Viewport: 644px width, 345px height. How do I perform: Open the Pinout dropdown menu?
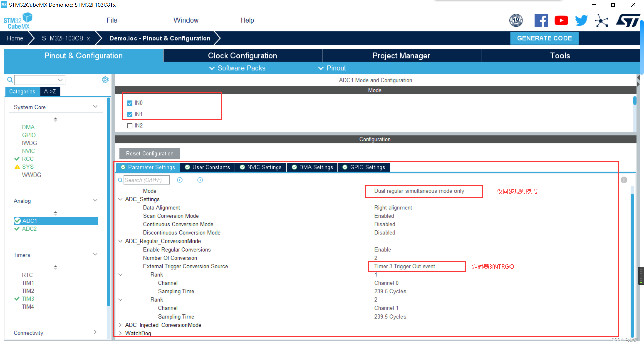[x=332, y=68]
